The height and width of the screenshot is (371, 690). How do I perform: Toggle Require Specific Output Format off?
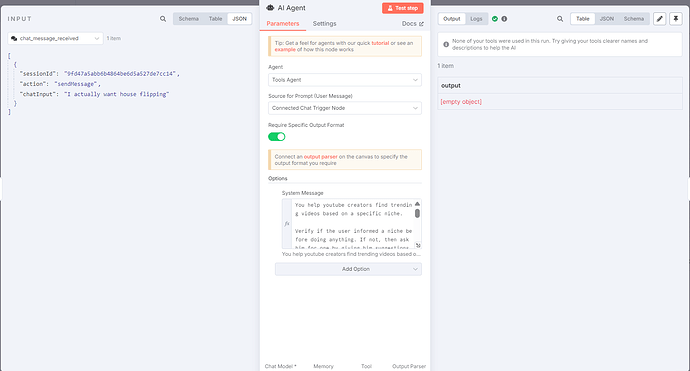(x=277, y=136)
